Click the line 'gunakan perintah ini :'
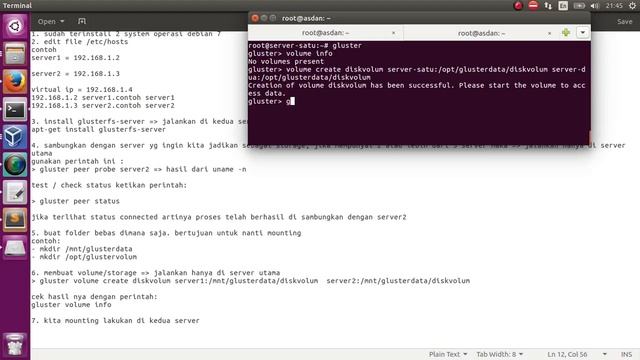Viewport: 640px width, 360px height. point(78,161)
